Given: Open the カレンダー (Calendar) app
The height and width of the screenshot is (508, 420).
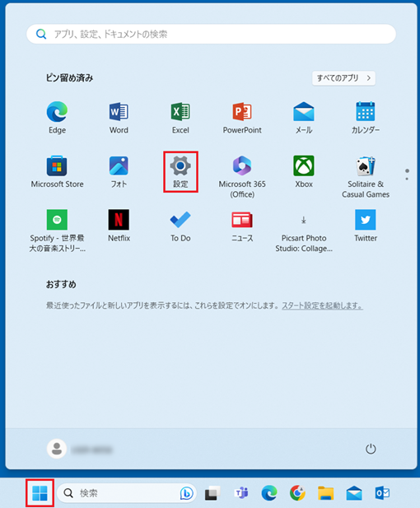Looking at the screenshot, I should (x=366, y=118).
